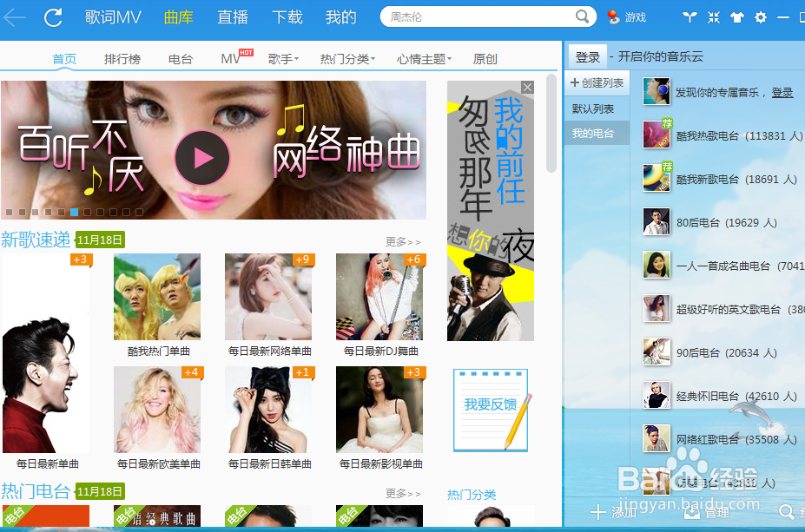Screen dimensions: 805x532
Task: Change skin with the t-shirt icon
Action: pyautogui.click(x=737, y=16)
